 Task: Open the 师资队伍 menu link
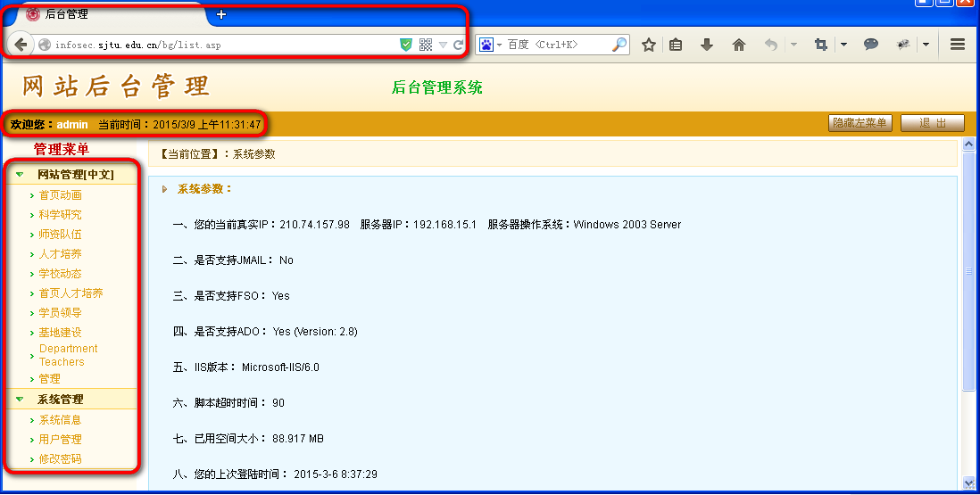tap(60, 234)
